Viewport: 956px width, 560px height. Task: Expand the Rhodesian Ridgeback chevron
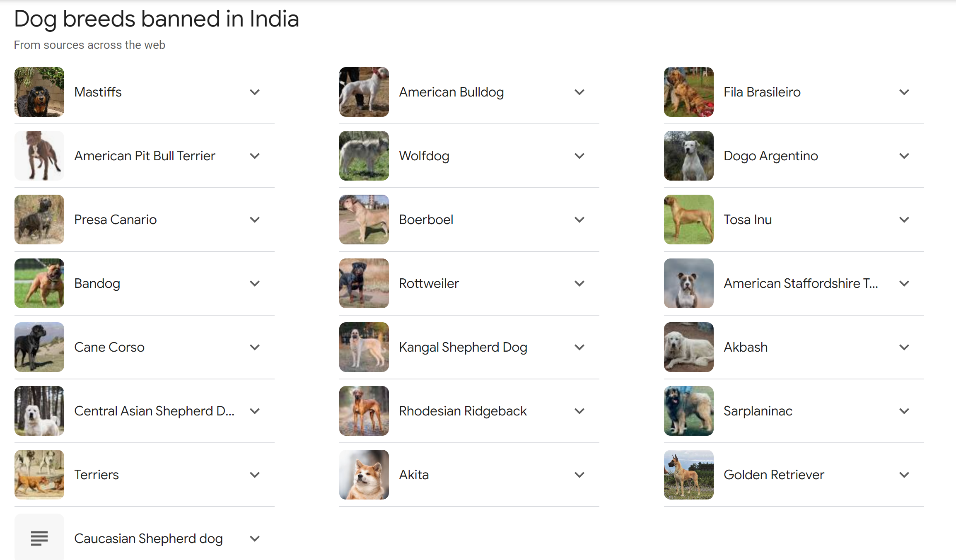click(x=579, y=411)
